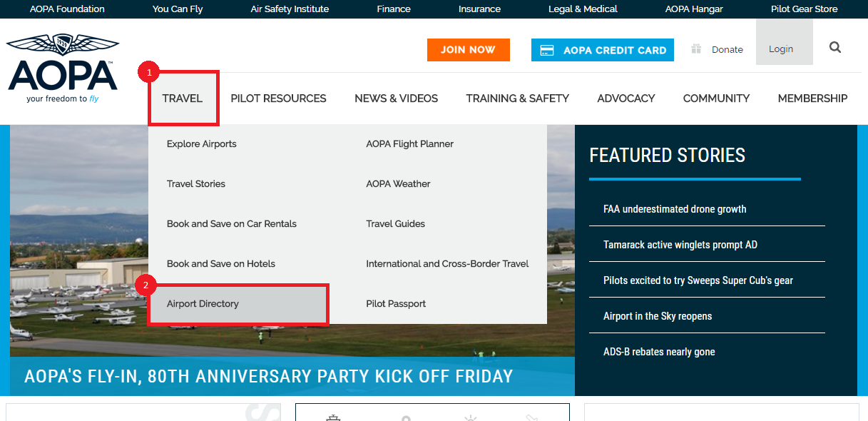
Task: Choose AOPA Flight Planner menu entry
Action: tap(410, 144)
